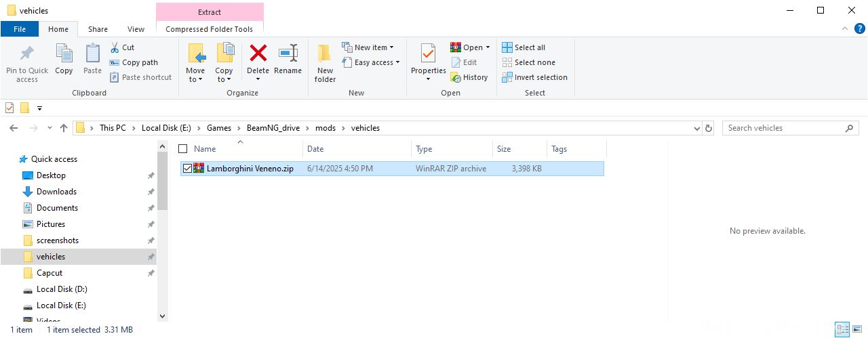The height and width of the screenshot is (338, 868).
Task: Switch to the View ribbon tab
Action: (x=136, y=29)
